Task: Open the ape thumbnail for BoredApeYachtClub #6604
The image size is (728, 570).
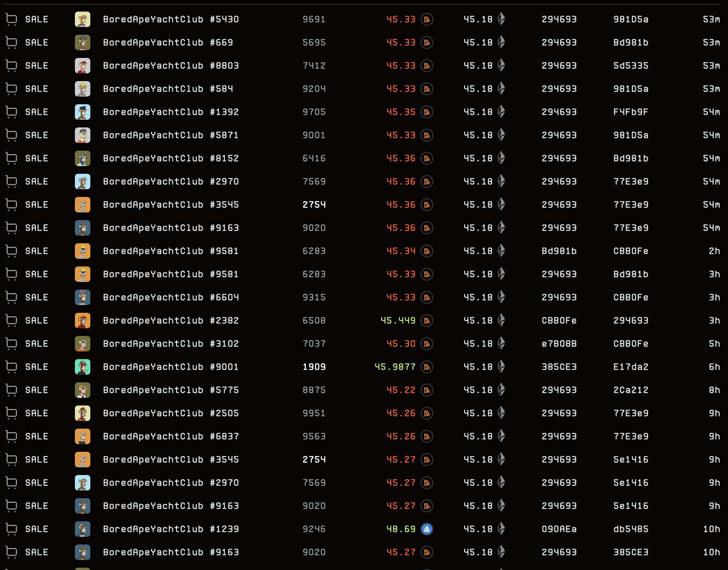Action: click(x=83, y=297)
